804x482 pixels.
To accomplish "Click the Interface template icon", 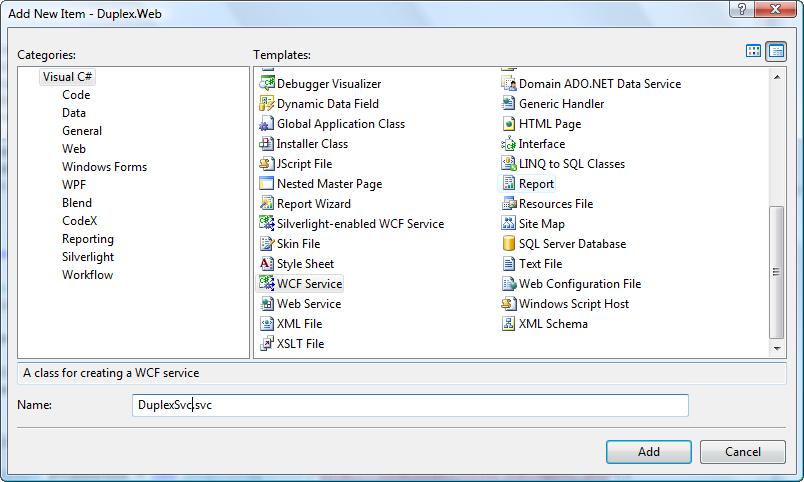I will (x=508, y=143).
